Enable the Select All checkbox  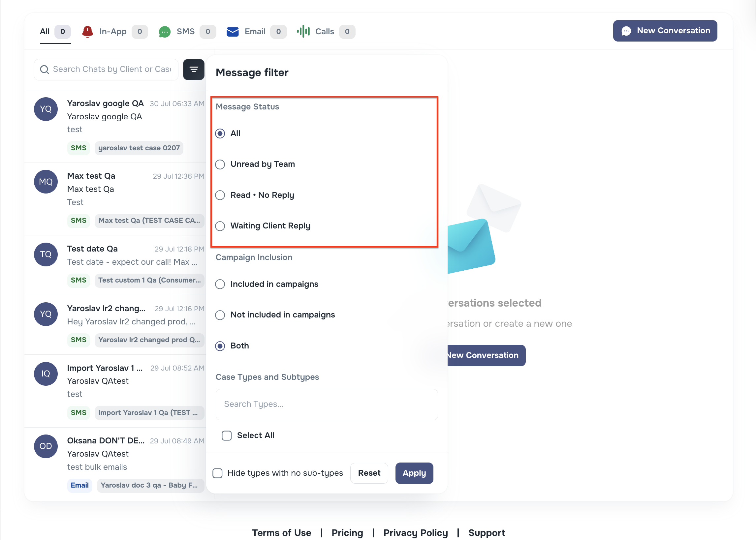point(227,435)
